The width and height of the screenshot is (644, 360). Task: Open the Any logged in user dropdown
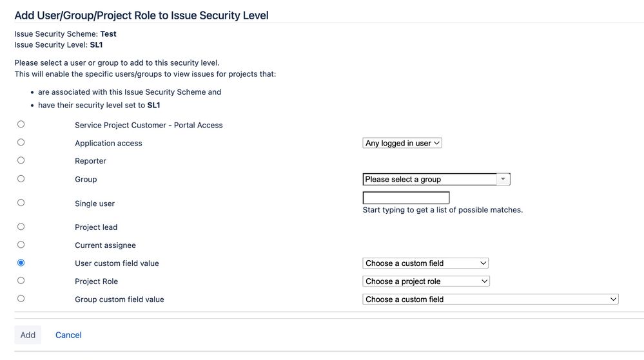(402, 143)
